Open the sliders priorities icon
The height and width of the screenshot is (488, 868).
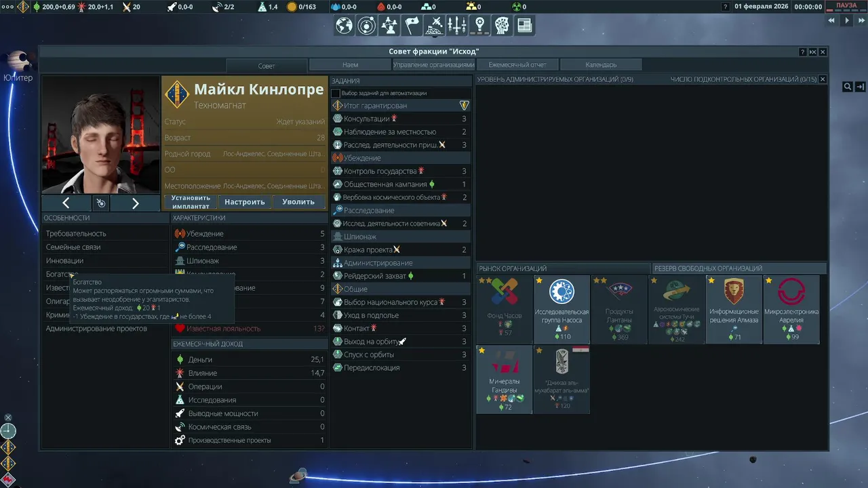point(457,26)
